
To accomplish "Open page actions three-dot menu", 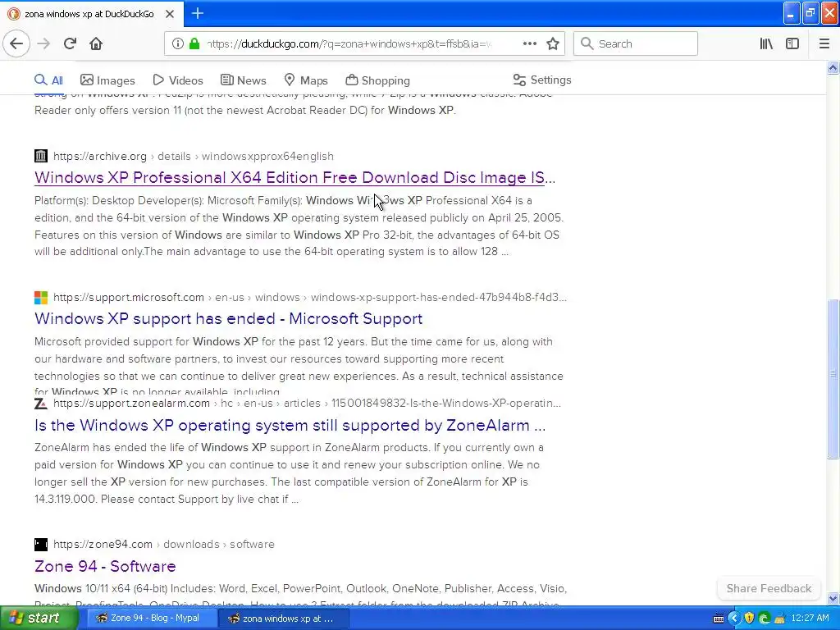I will click(529, 43).
